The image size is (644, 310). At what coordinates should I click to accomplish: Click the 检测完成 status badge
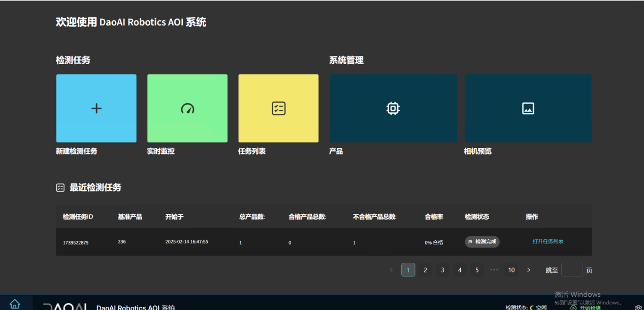482,242
